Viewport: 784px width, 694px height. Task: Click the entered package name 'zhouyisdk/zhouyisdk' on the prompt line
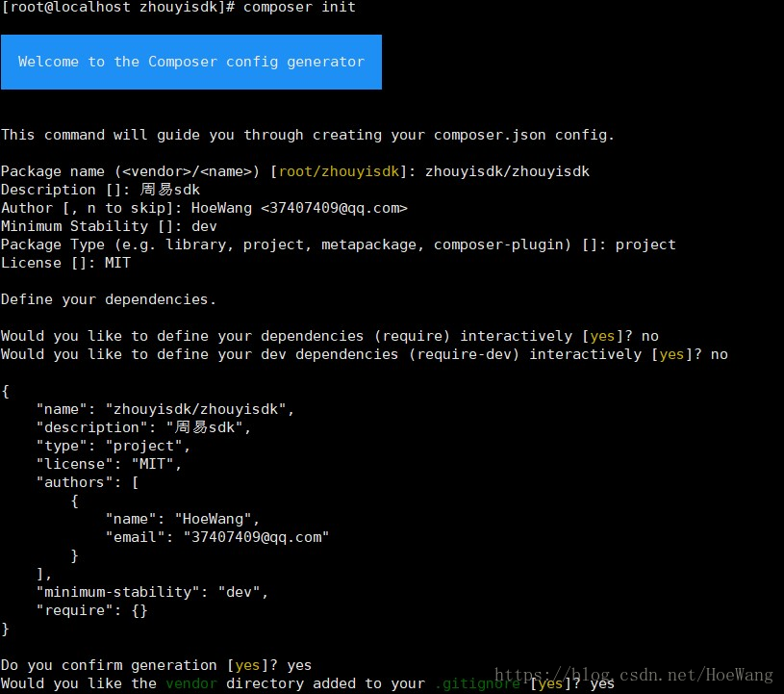pyautogui.click(x=507, y=171)
